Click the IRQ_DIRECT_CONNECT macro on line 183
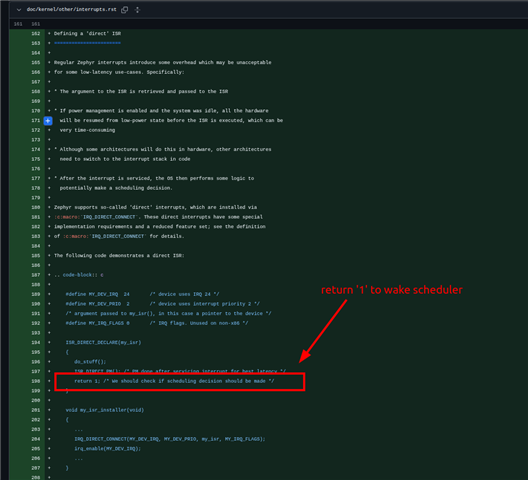 [118, 236]
